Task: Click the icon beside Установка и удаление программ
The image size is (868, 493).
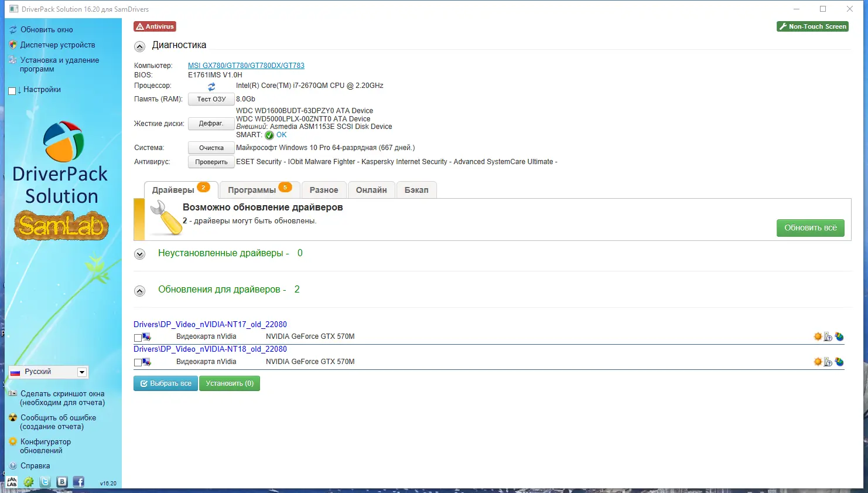Action: tap(13, 60)
